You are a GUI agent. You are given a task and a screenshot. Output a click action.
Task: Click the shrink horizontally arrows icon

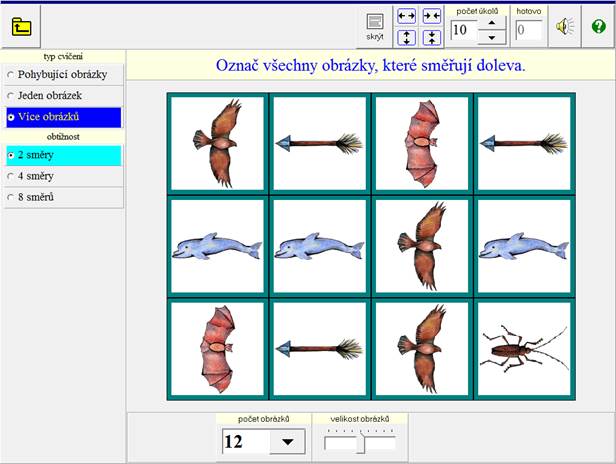pos(431,17)
